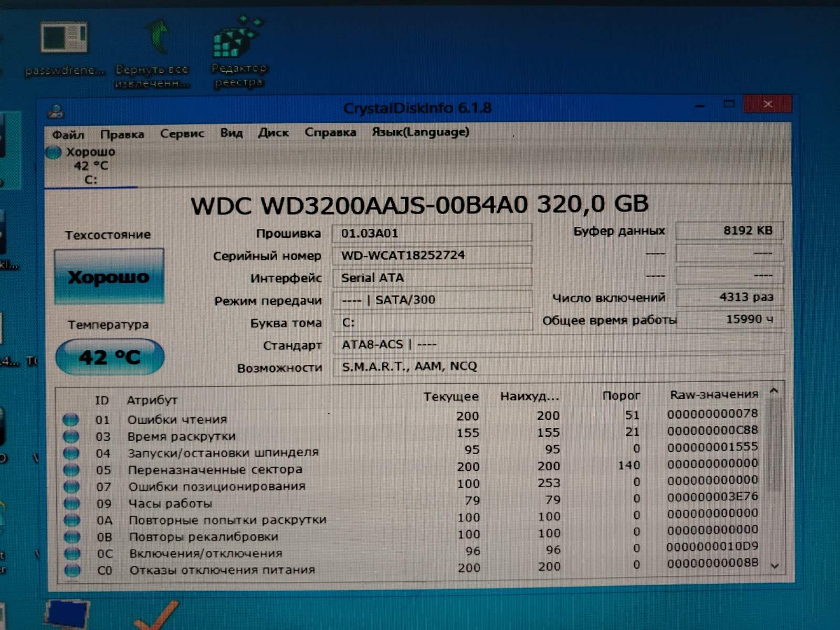The height and width of the screenshot is (630, 840).
Task: Click the Режим передачи field SATA/300
Action: (x=433, y=300)
